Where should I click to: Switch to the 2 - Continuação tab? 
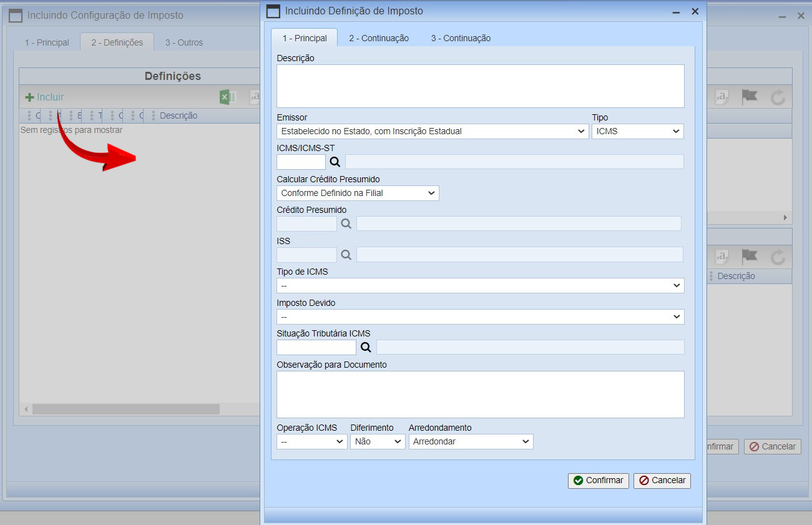[378, 38]
